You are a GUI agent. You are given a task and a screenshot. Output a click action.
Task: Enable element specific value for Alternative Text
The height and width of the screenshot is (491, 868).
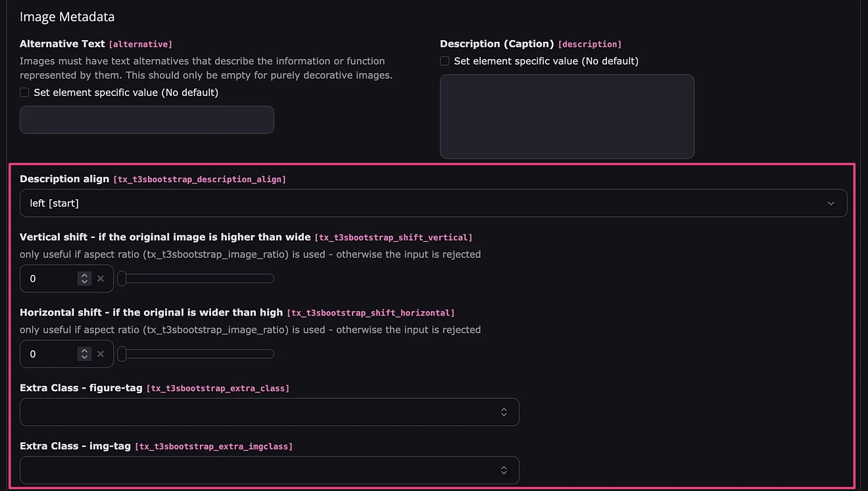tap(24, 93)
